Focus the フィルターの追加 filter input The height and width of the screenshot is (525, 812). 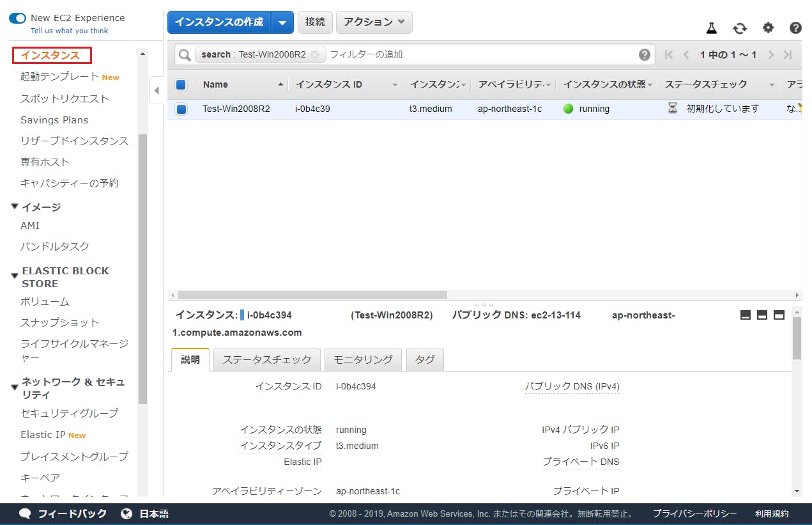point(482,54)
